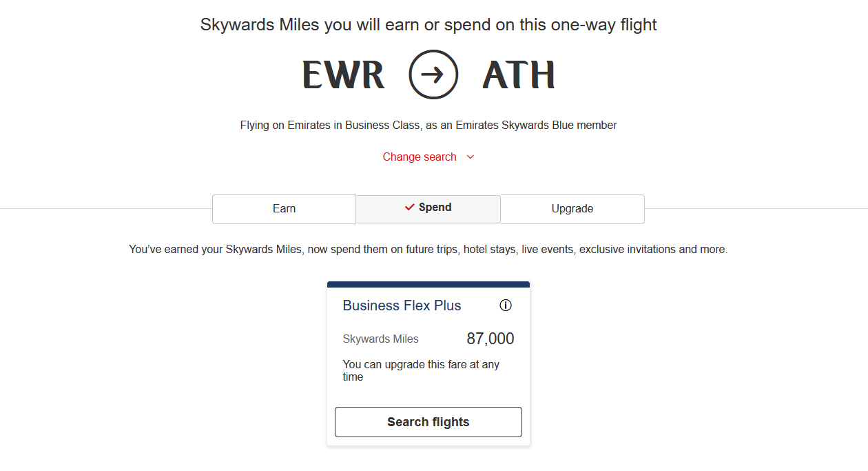Click the ATH destination airport code

519,75
